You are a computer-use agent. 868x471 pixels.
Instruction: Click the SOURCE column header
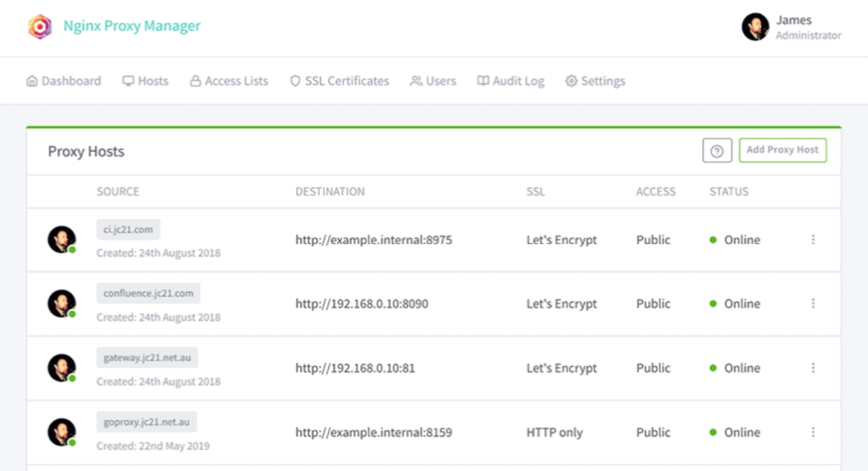point(118,191)
